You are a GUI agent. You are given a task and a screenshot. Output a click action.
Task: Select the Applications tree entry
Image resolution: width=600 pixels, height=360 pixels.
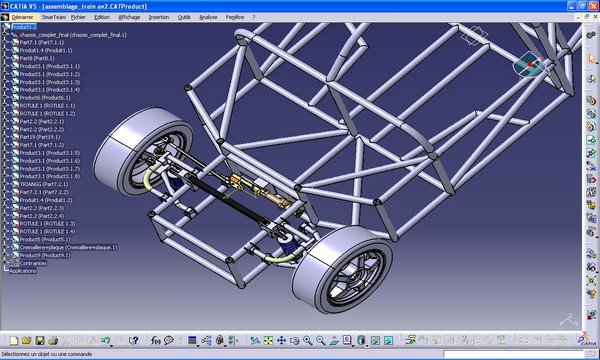[x=23, y=271]
